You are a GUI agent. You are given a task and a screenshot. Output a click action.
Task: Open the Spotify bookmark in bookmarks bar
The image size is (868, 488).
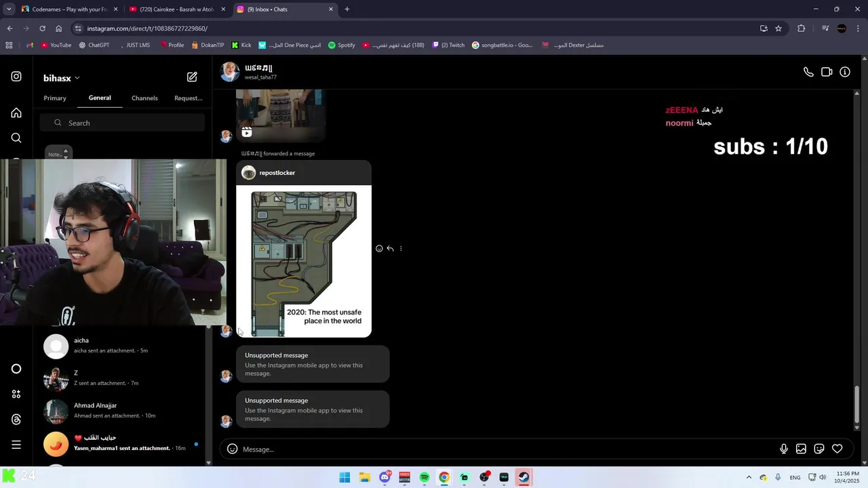pyautogui.click(x=342, y=45)
